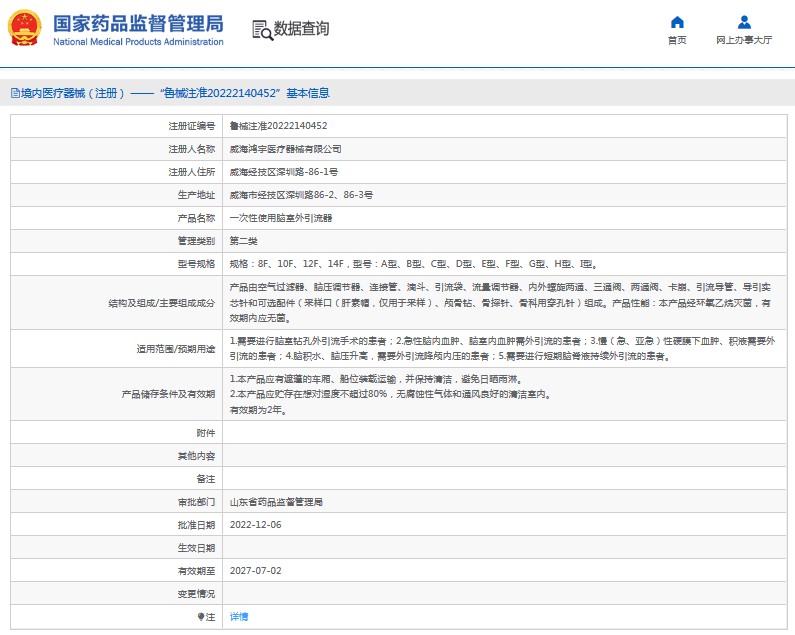
Task: Click the document icon before 境内医疗器械
Action: coord(14,93)
